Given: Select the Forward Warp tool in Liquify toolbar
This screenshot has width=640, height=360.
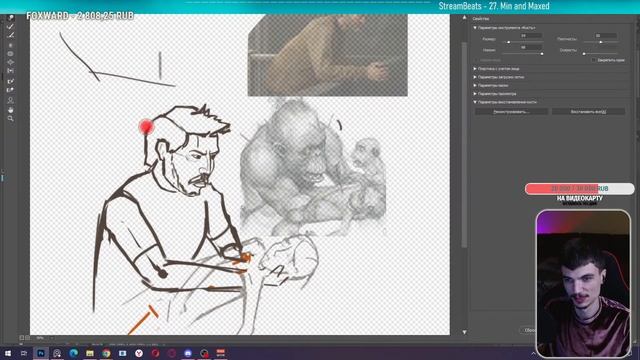Looking at the screenshot, I should coord(11,18).
